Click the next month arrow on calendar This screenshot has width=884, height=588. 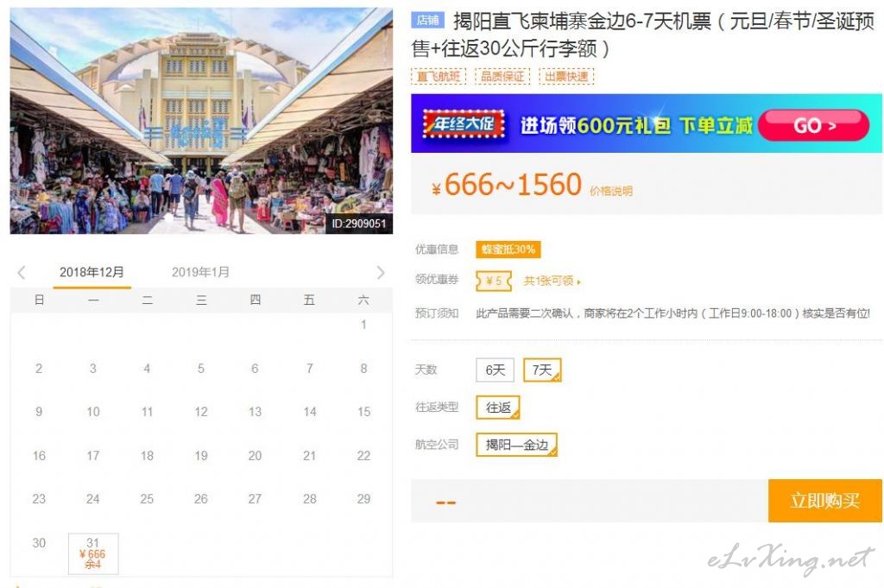381,273
